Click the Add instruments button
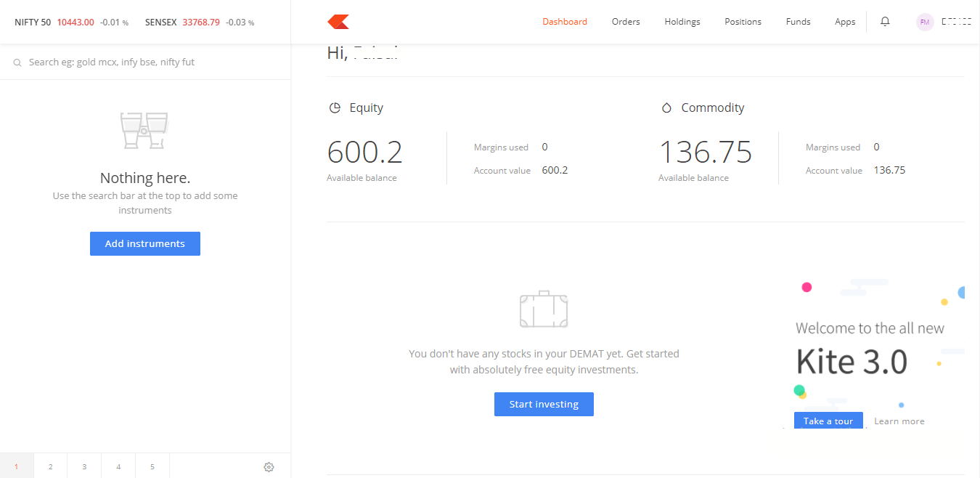This screenshot has height=478, width=980. tap(145, 243)
